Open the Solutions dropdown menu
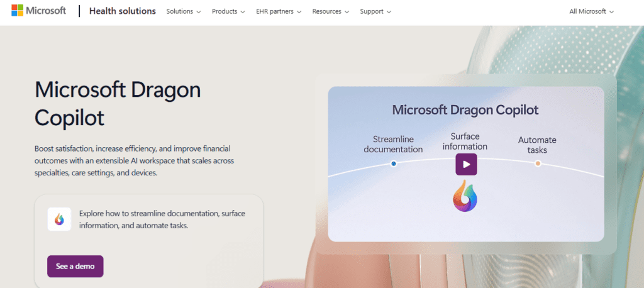Image resolution: width=644 pixels, height=288 pixels. click(184, 11)
